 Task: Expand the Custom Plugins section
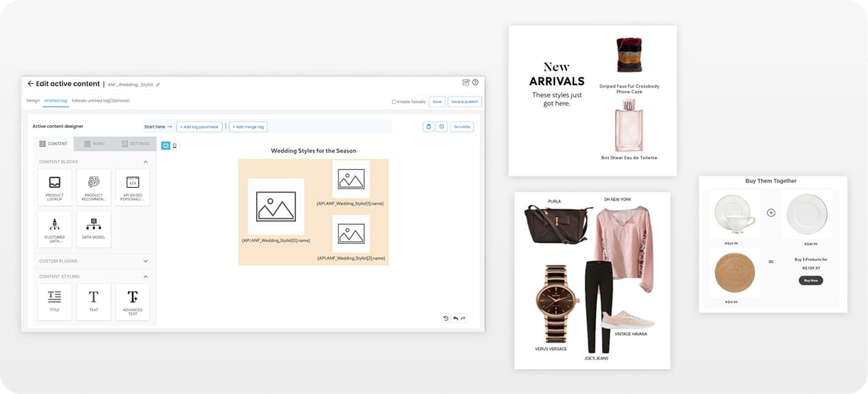146,261
